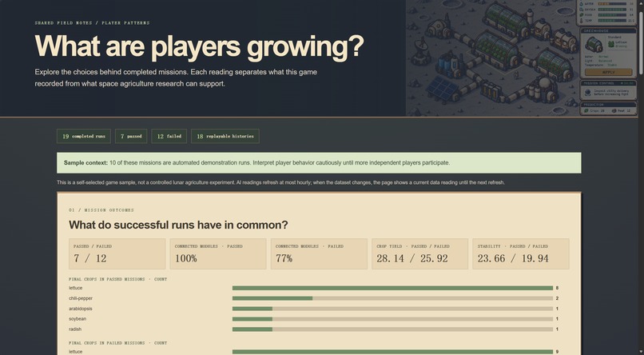Click the 'Explore the choices behind completed missions' subtitle
644x355 pixels.
(176, 78)
